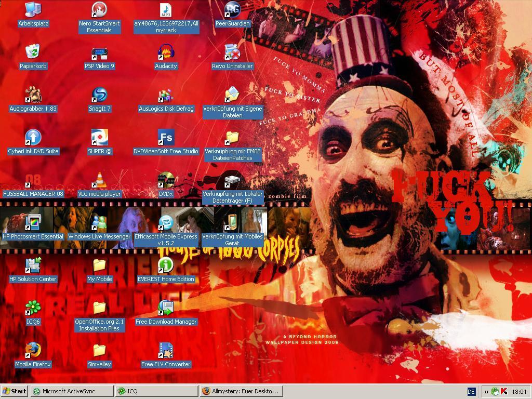Screen dimensions: 532x399
Task: Open EVEREST Home Edition icon
Action: [x=166, y=265]
